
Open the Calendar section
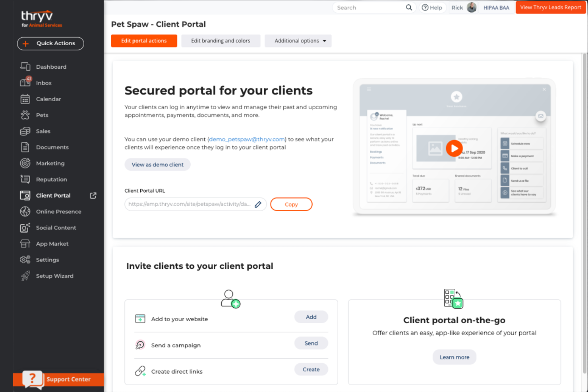click(x=48, y=99)
